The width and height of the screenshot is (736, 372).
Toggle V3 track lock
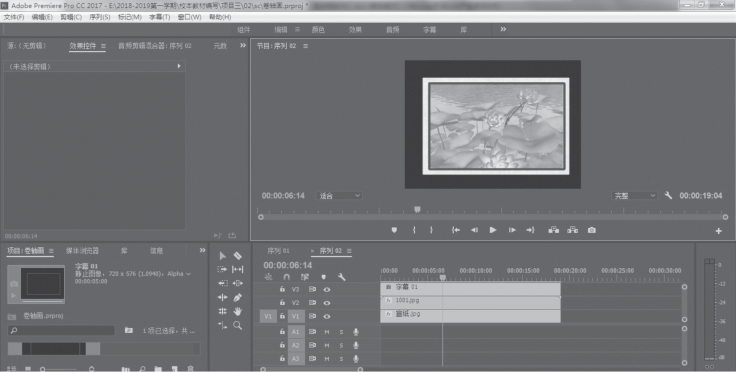tap(282, 289)
